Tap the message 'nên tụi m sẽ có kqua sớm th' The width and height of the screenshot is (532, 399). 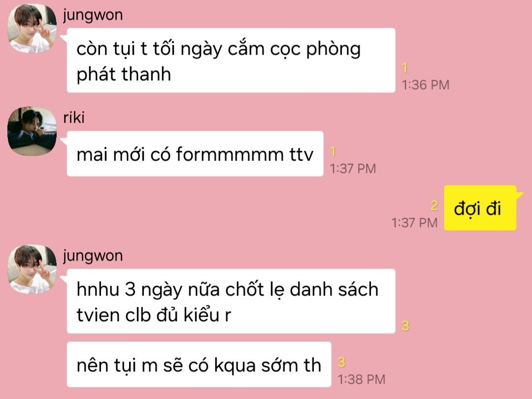(199, 365)
